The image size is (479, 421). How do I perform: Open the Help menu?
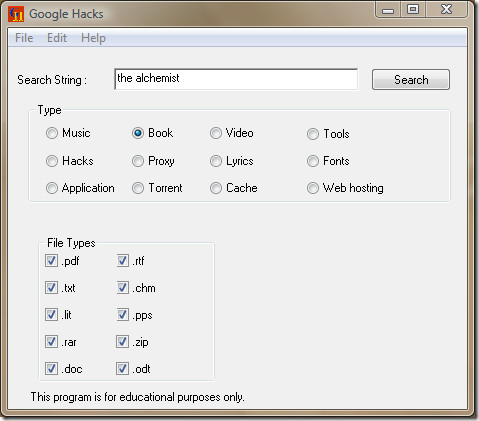click(x=93, y=38)
